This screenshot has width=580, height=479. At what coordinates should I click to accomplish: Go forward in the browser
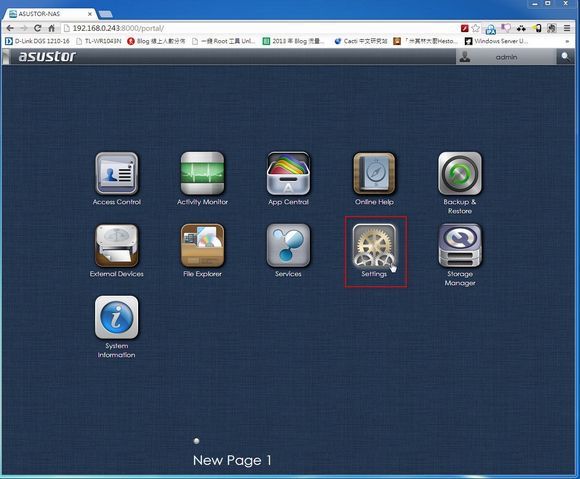click(x=24, y=28)
